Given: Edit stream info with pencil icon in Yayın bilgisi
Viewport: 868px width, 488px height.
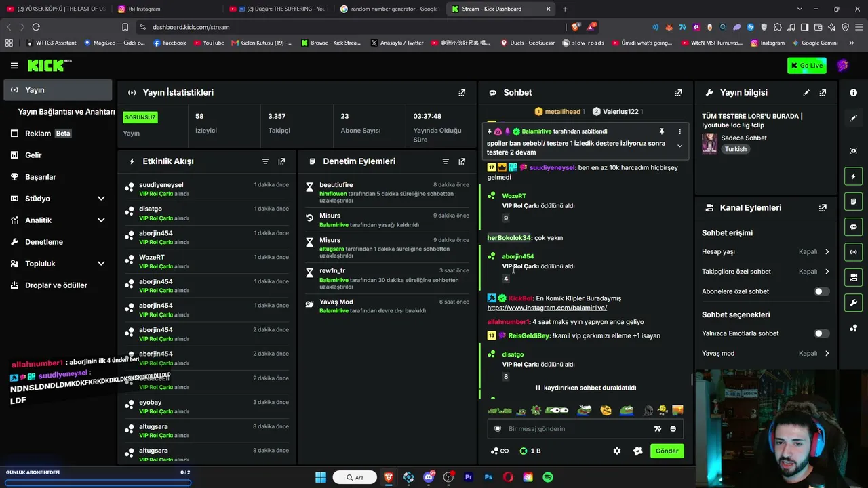Looking at the screenshot, I should tap(806, 93).
